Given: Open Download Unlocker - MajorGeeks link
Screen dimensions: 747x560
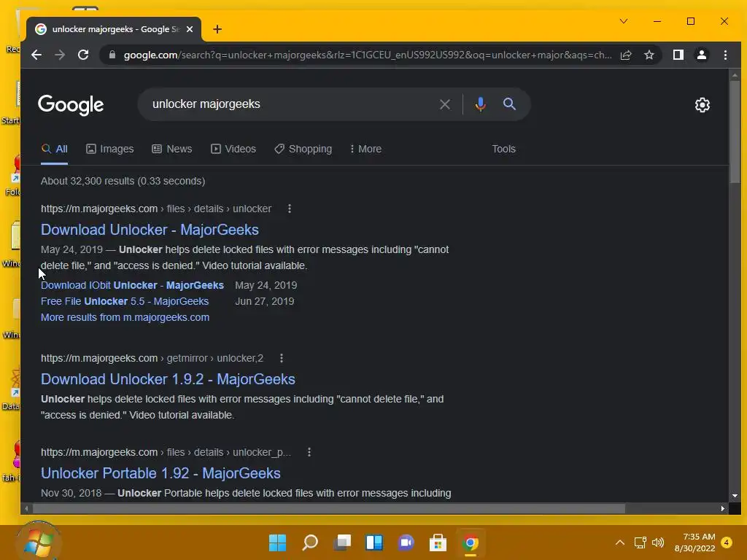Looking at the screenshot, I should pyautogui.click(x=150, y=230).
